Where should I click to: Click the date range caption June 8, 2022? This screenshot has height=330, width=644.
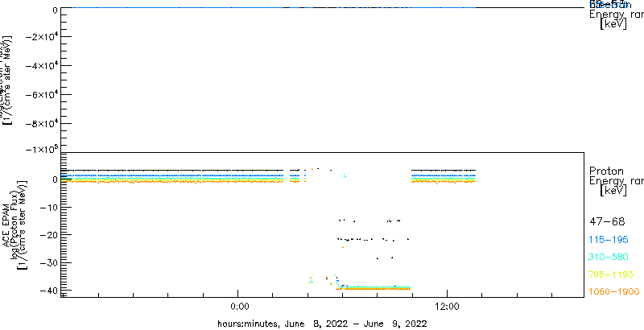pos(321,324)
